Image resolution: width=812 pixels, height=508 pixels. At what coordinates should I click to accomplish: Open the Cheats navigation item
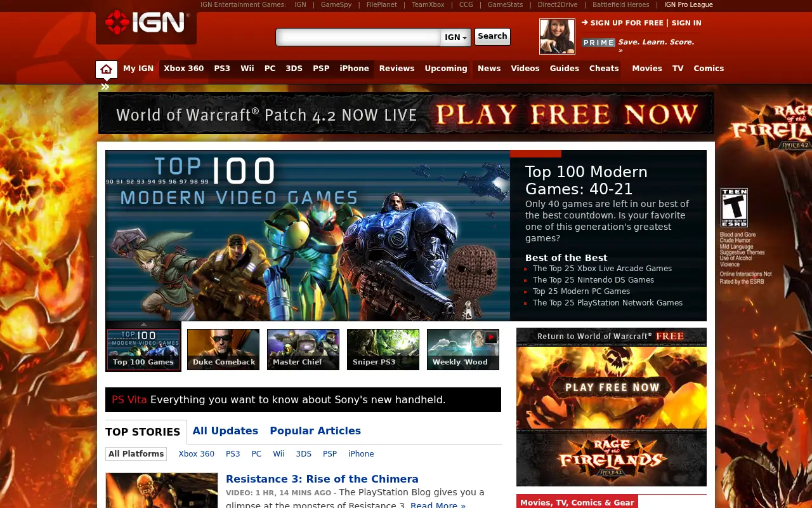point(604,69)
